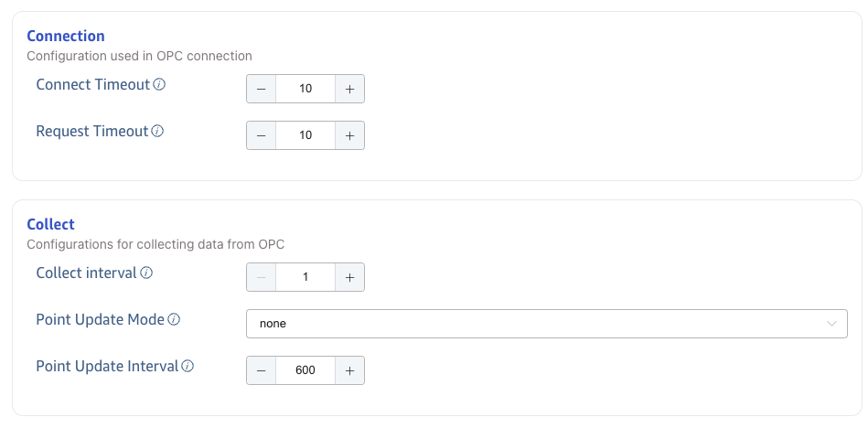Click the Point Update Mode chevron arrow
The height and width of the screenshot is (428, 868).
[831, 324]
